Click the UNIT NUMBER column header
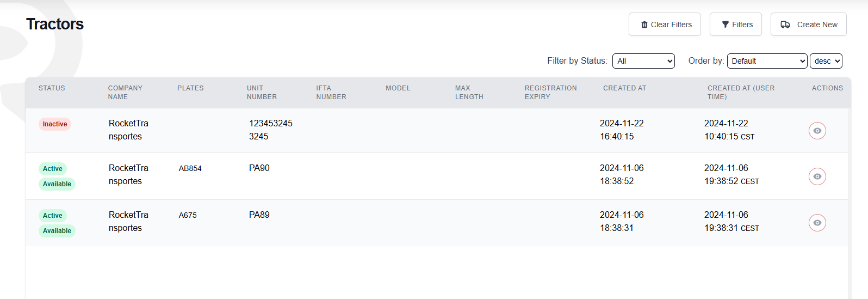Image resolution: width=868 pixels, height=299 pixels. (262, 93)
